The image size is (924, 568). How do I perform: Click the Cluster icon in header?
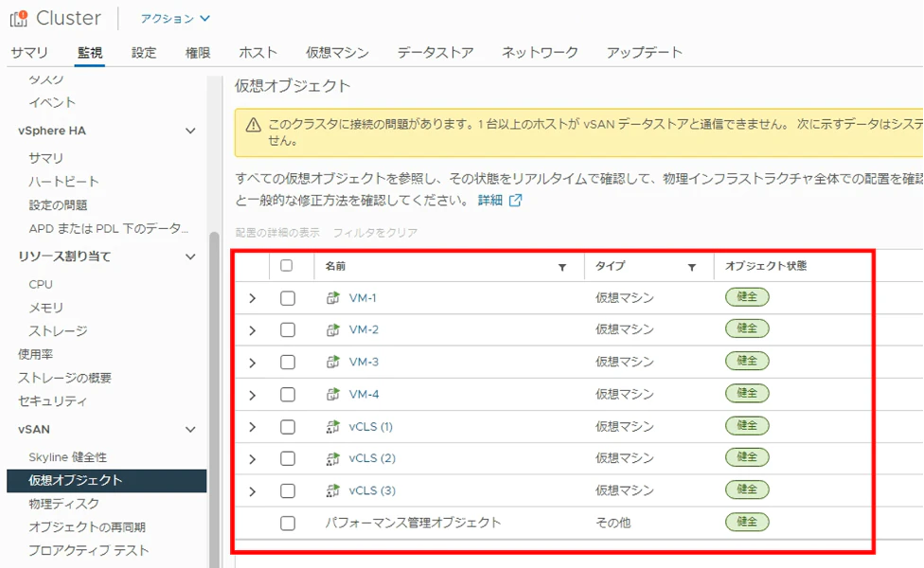click(x=18, y=18)
